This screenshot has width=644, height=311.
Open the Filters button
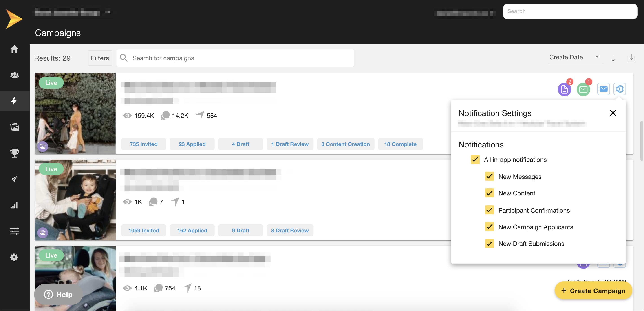tap(100, 58)
